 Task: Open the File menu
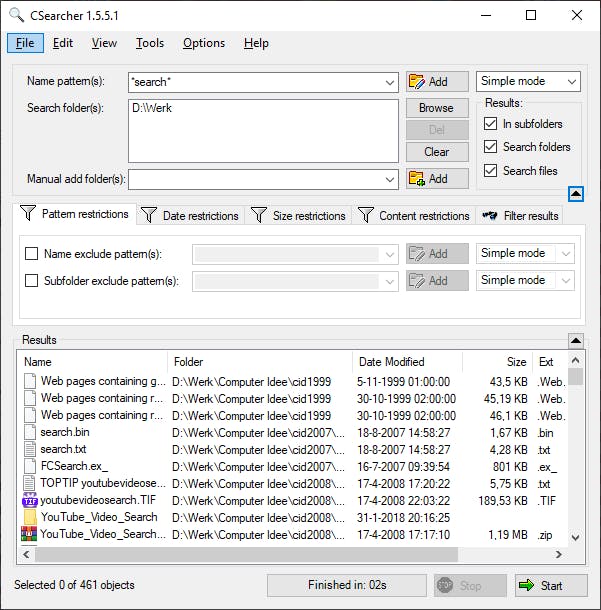25,43
